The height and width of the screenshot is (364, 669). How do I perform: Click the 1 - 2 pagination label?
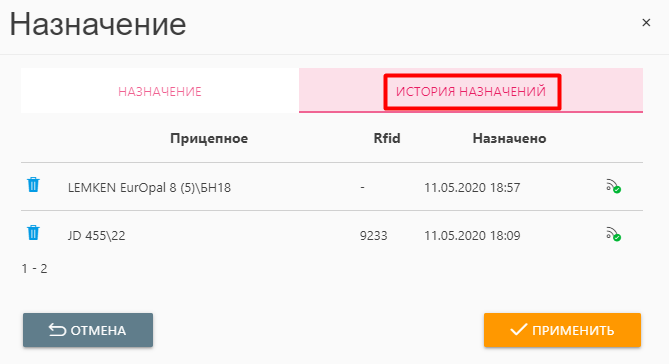(x=35, y=268)
